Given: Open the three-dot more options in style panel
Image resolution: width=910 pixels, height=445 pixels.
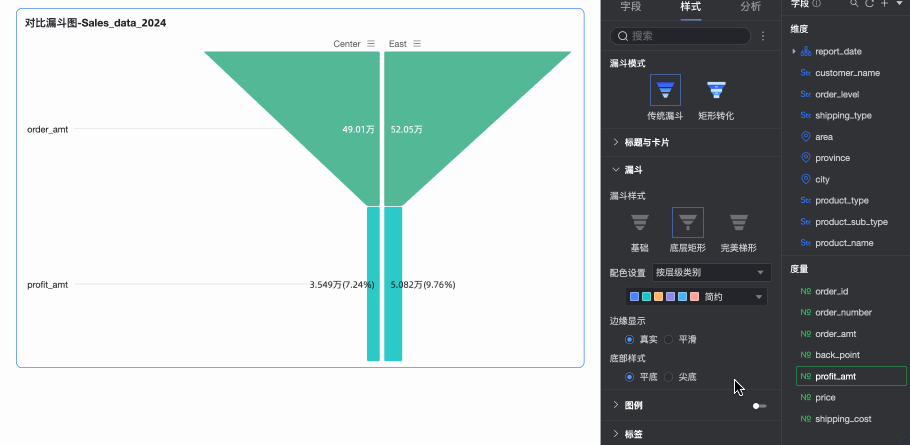Looking at the screenshot, I should [x=763, y=36].
